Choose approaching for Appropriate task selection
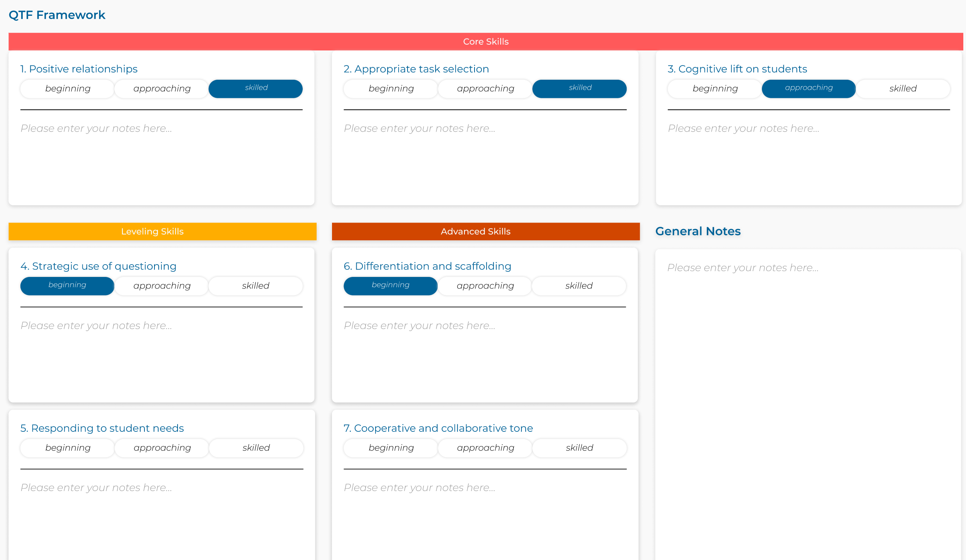The height and width of the screenshot is (560, 966). tap(485, 89)
